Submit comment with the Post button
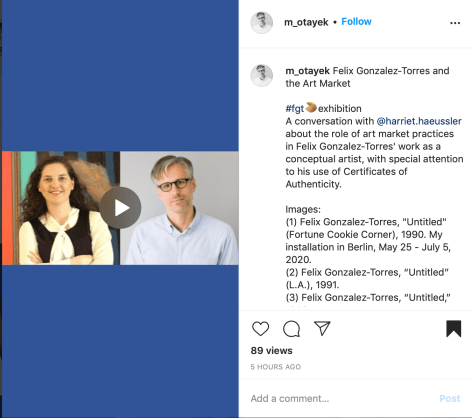The height and width of the screenshot is (418, 472). tap(450, 399)
